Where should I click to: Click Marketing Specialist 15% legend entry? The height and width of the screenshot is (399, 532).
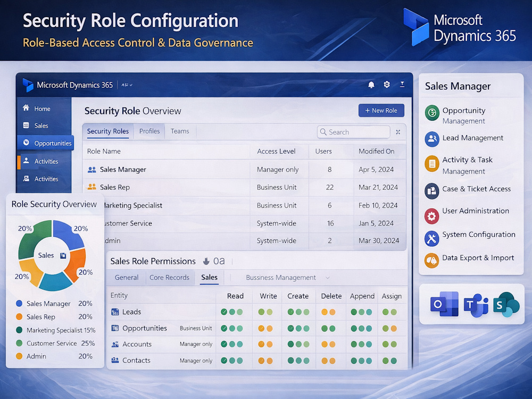pyautogui.click(x=56, y=330)
